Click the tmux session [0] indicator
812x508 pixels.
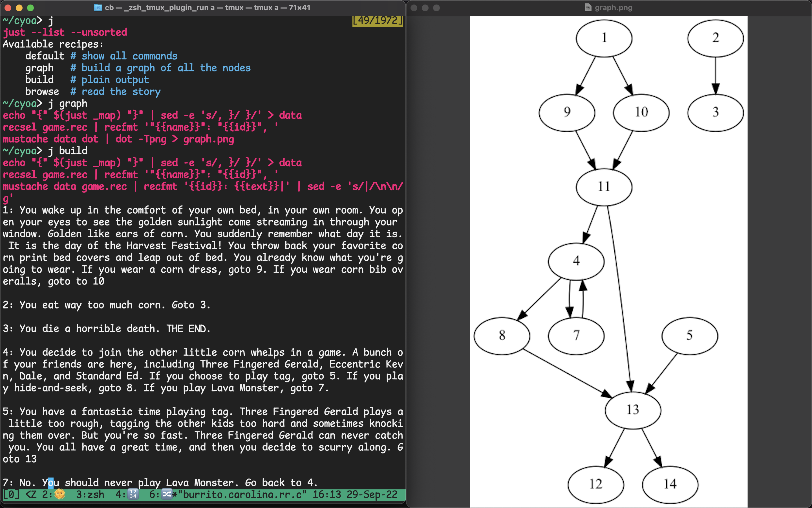point(11,494)
